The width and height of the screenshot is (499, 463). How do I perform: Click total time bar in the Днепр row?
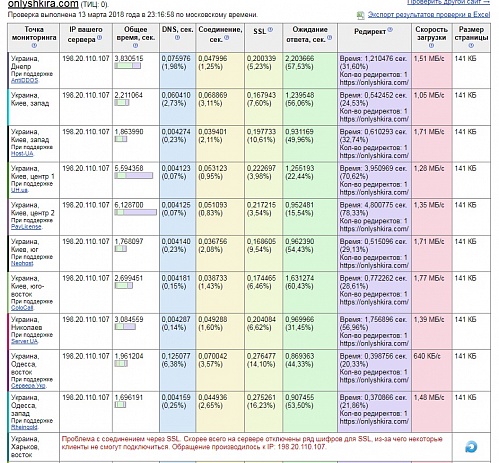click(x=128, y=66)
